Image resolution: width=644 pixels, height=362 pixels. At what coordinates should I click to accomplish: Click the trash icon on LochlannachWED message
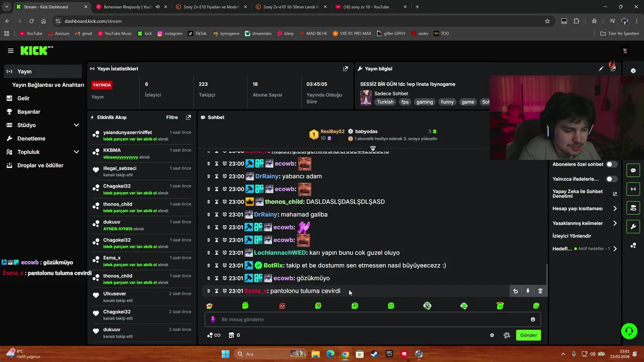[x=209, y=253]
